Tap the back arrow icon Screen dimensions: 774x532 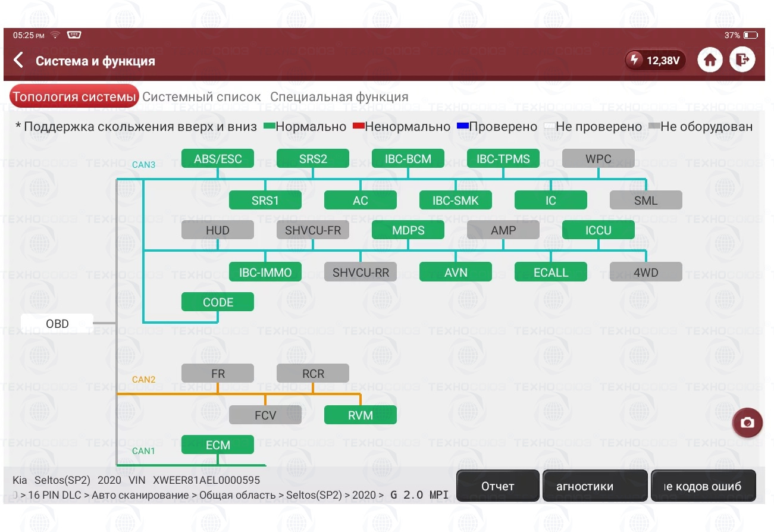[x=19, y=60]
